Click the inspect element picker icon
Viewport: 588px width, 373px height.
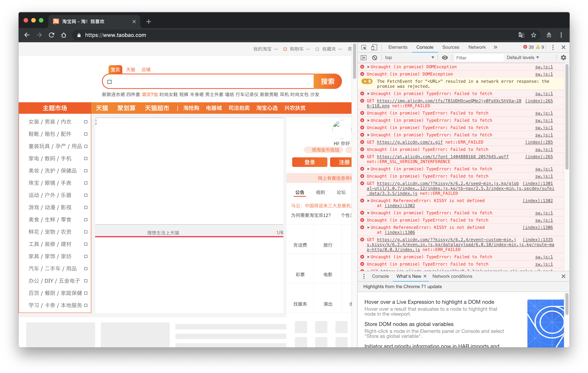click(364, 47)
